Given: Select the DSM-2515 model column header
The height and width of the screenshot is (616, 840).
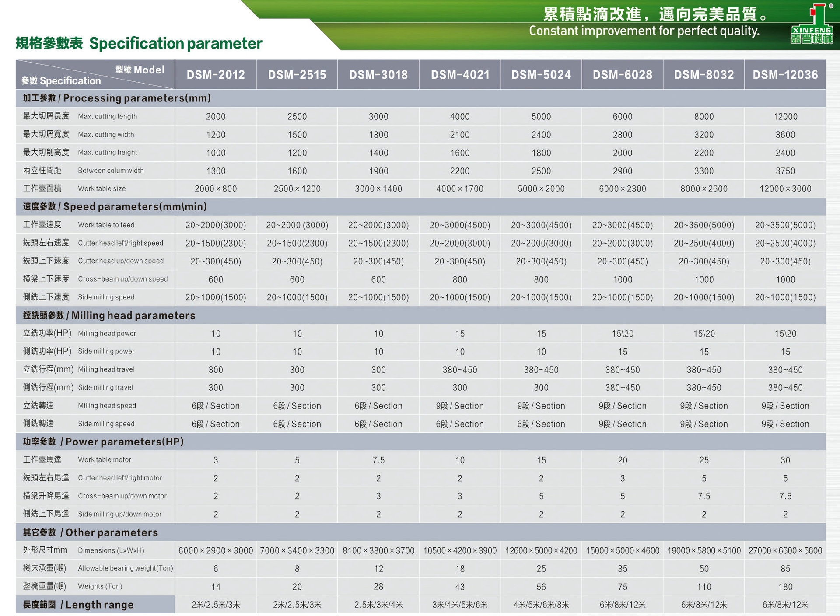Looking at the screenshot, I should tap(297, 75).
